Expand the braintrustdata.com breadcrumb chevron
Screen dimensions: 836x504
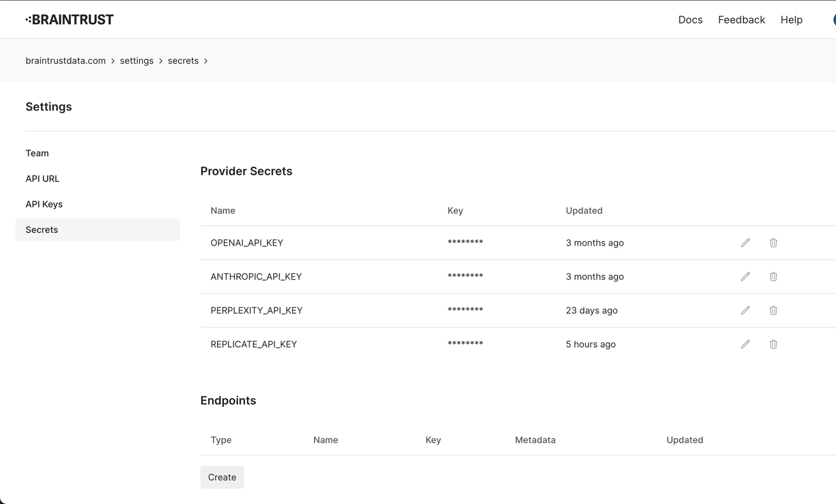(x=112, y=61)
